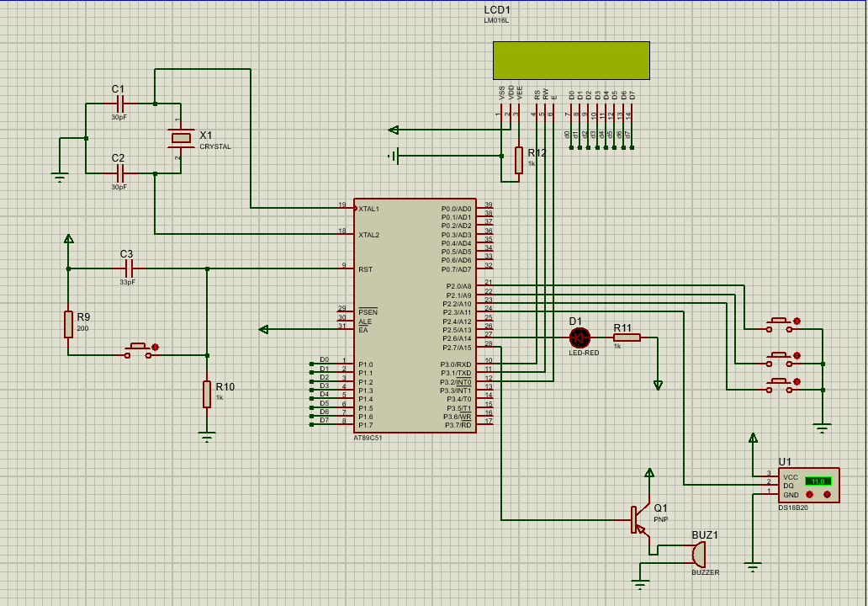Click the P3.7/RD pin label

(x=458, y=425)
